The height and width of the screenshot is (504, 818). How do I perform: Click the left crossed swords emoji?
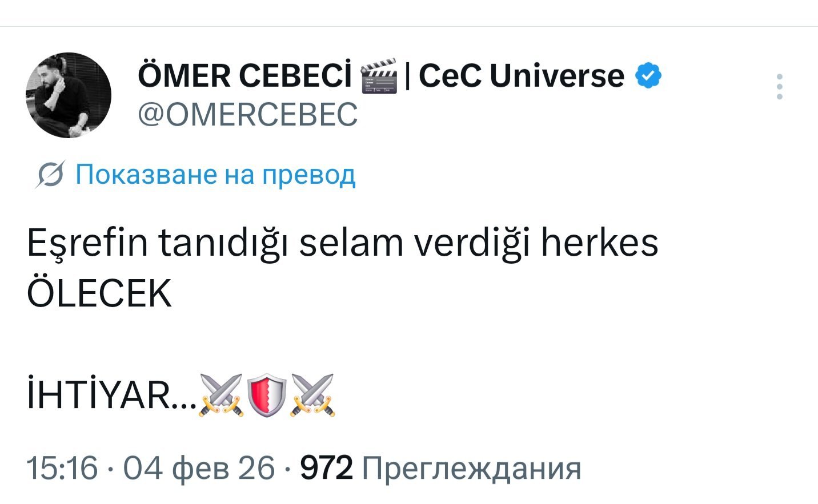click(220, 394)
